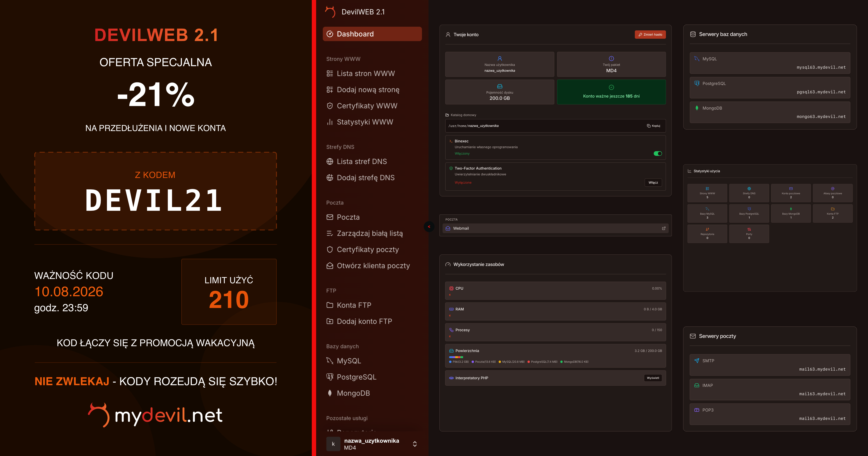
Task: Click the envelope icon next to sidebar Poczta item
Action: [x=330, y=217]
